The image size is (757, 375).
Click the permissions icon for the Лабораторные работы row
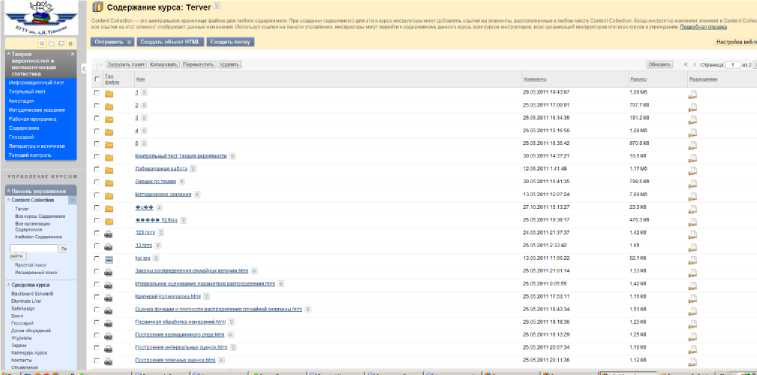click(692, 170)
